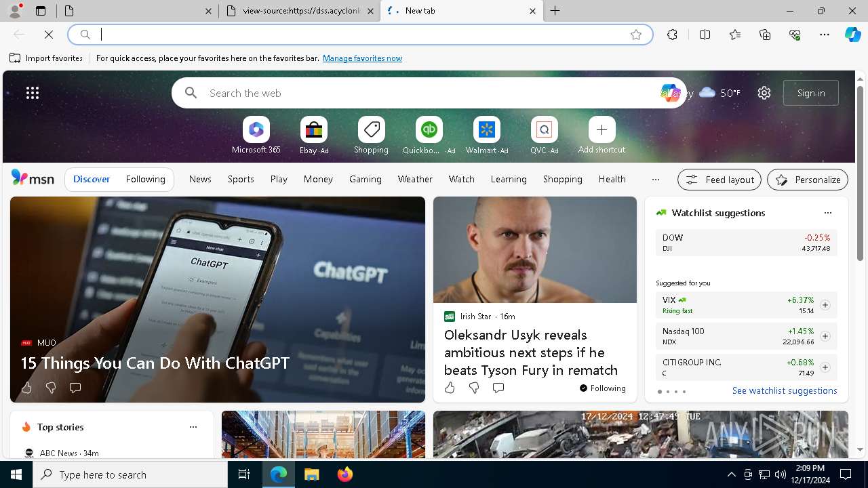Open the Collections icon

(765, 35)
